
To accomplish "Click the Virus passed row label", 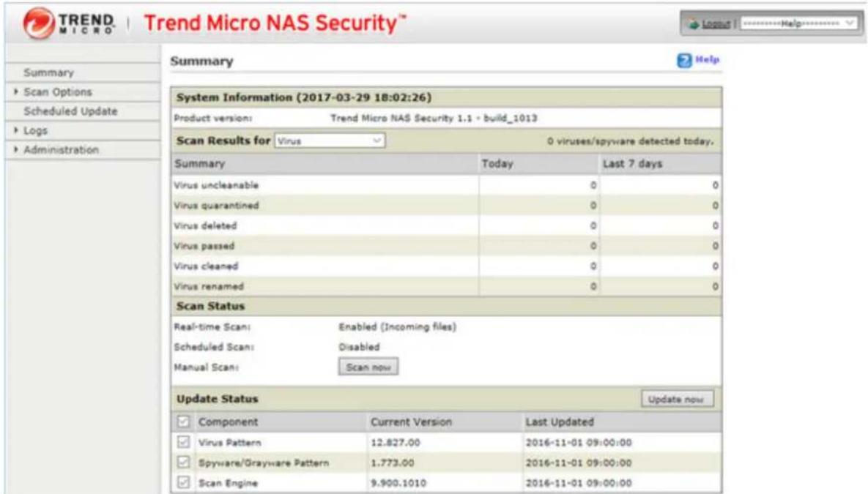I will click(204, 246).
